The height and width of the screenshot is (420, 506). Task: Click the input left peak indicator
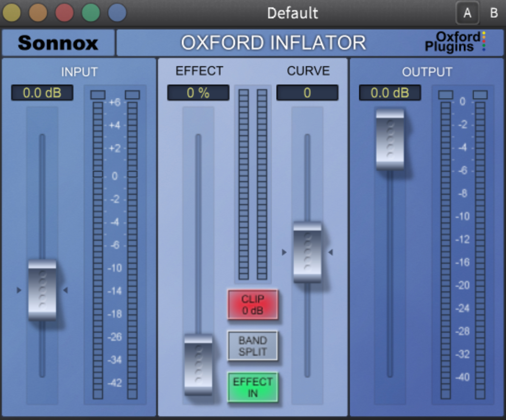[x=98, y=94]
